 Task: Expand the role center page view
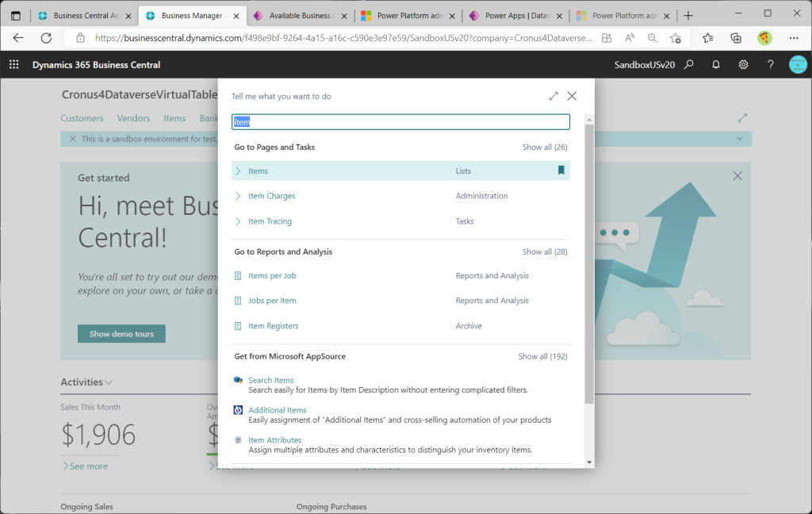click(742, 118)
